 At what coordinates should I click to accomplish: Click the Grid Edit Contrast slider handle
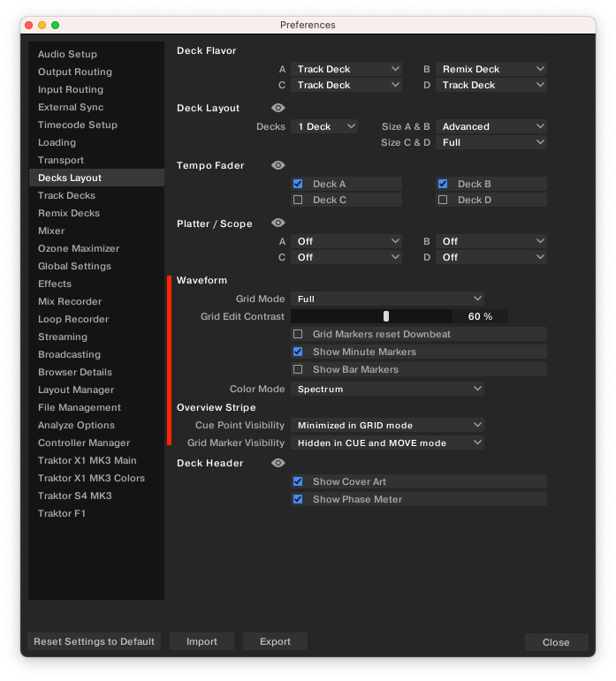[385, 316]
